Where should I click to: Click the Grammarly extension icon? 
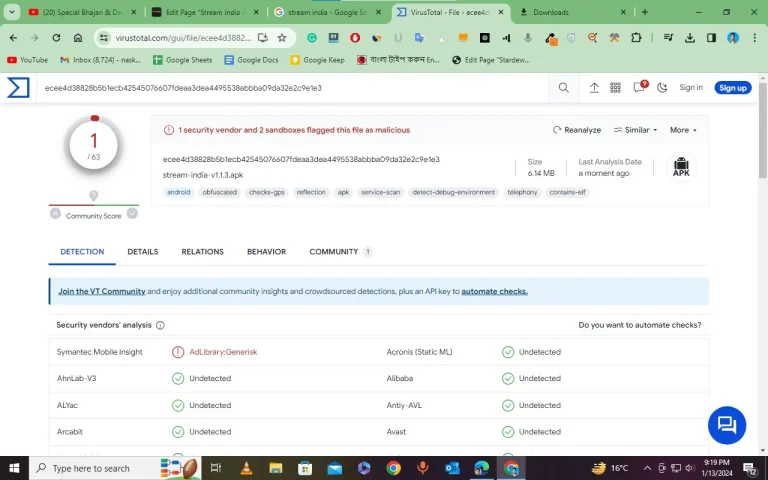pyautogui.click(x=312, y=38)
